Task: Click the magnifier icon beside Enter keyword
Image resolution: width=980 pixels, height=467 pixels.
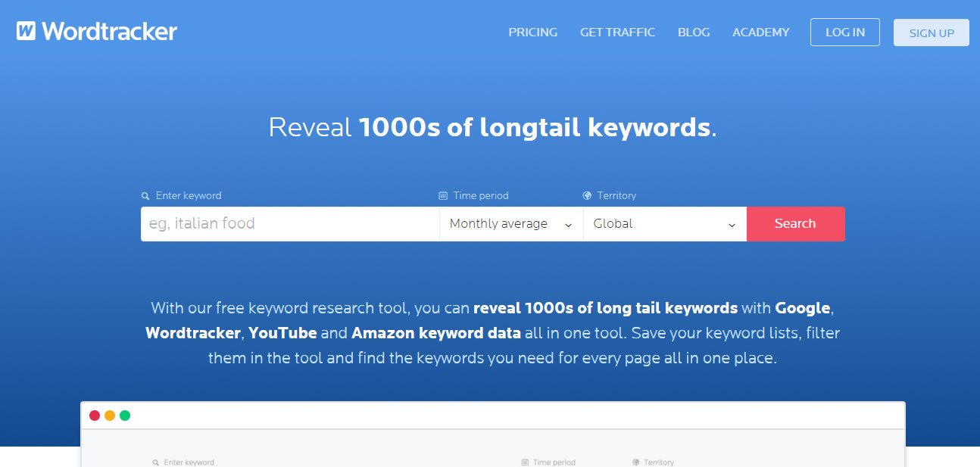Action: (145, 196)
